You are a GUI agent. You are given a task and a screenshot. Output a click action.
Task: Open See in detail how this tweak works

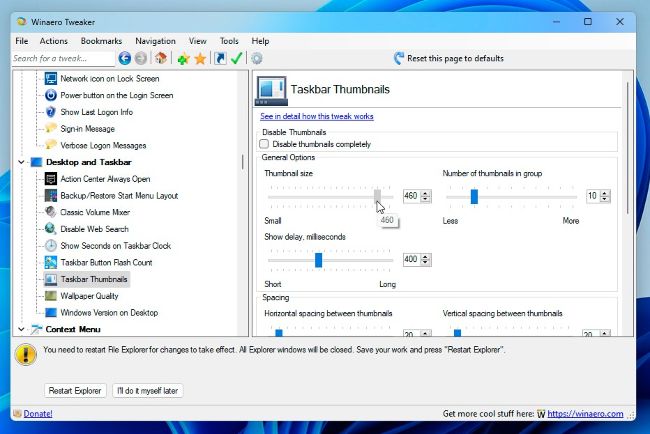(317, 116)
